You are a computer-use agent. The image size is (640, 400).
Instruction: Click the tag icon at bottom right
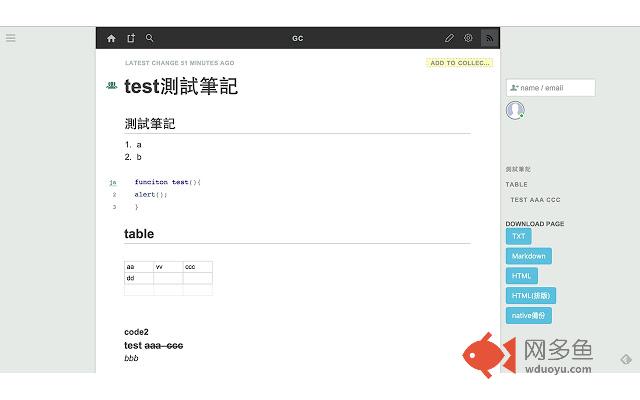pyautogui.click(x=626, y=360)
